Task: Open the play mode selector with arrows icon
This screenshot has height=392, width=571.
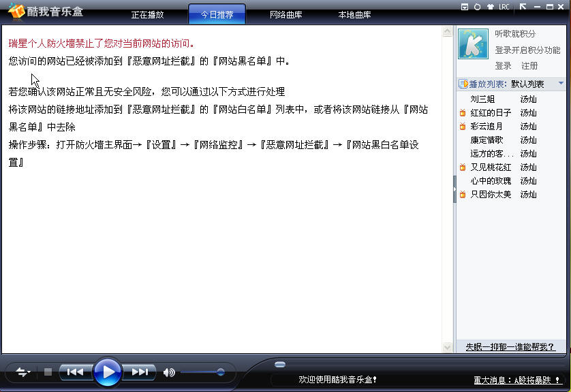Action: click(23, 372)
